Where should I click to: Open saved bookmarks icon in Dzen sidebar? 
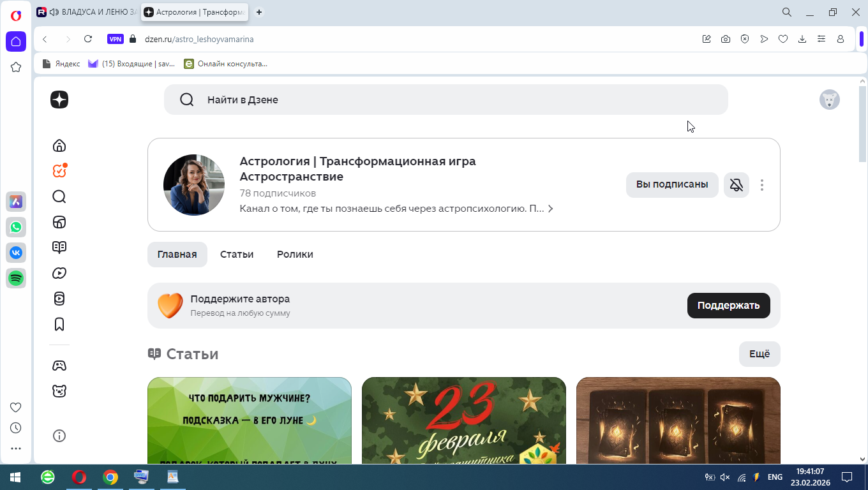pos(59,324)
